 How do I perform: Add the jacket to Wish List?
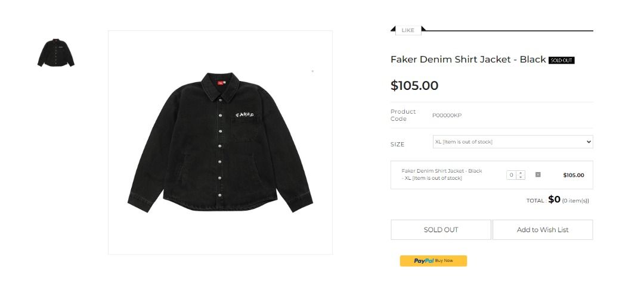(543, 230)
